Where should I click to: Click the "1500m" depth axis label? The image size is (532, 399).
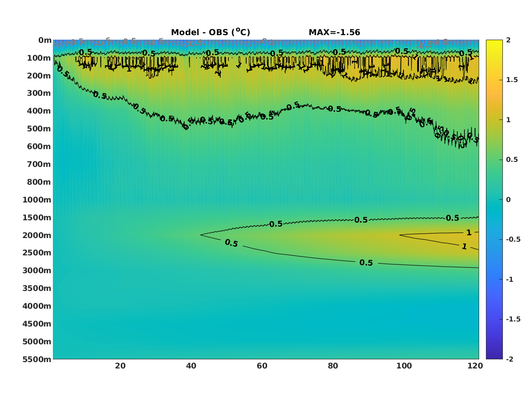37,218
